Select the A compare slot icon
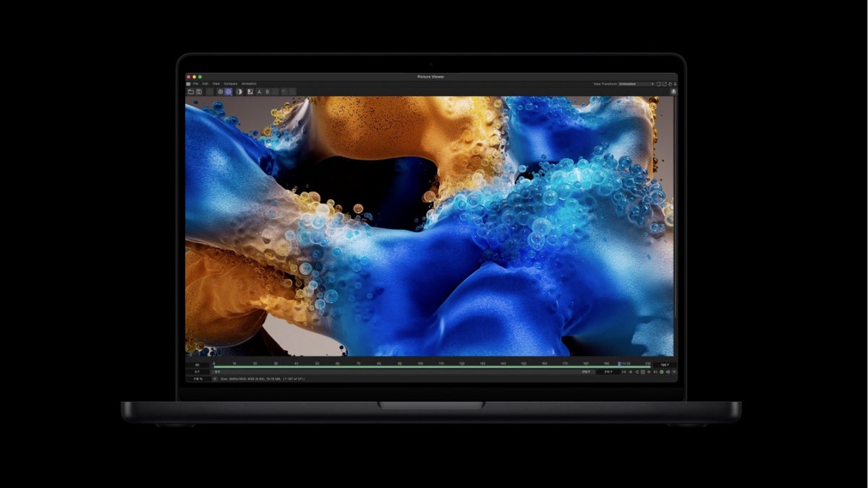The image size is (868, 488). coord(259,93)
